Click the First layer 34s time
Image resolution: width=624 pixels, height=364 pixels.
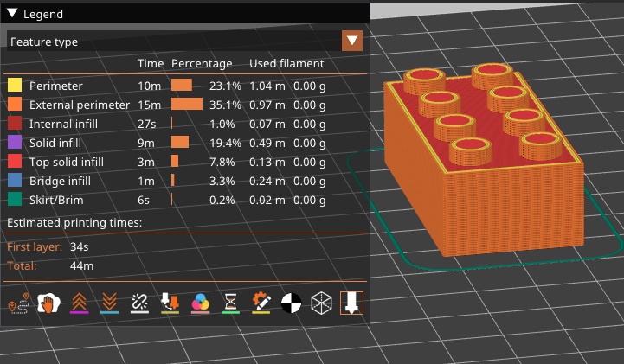pyautogui.click(x=80, y=246)
